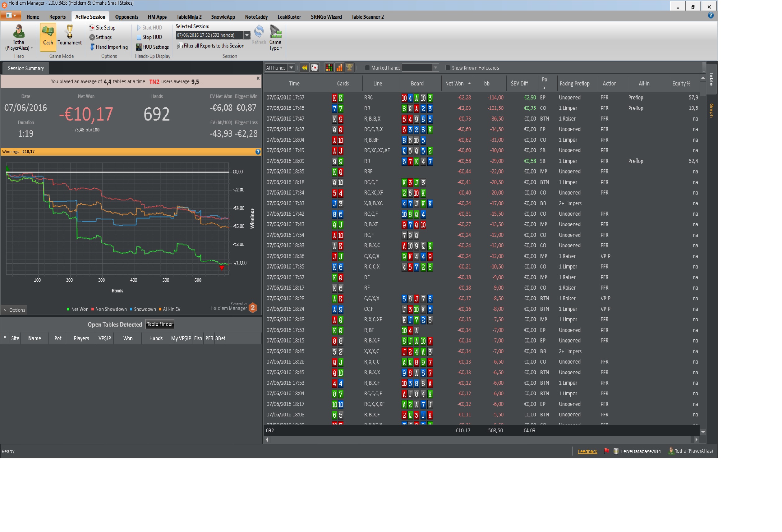Click the trophy icon in hands toolbar
Screen dimensions: 782x532
(349, 68)
